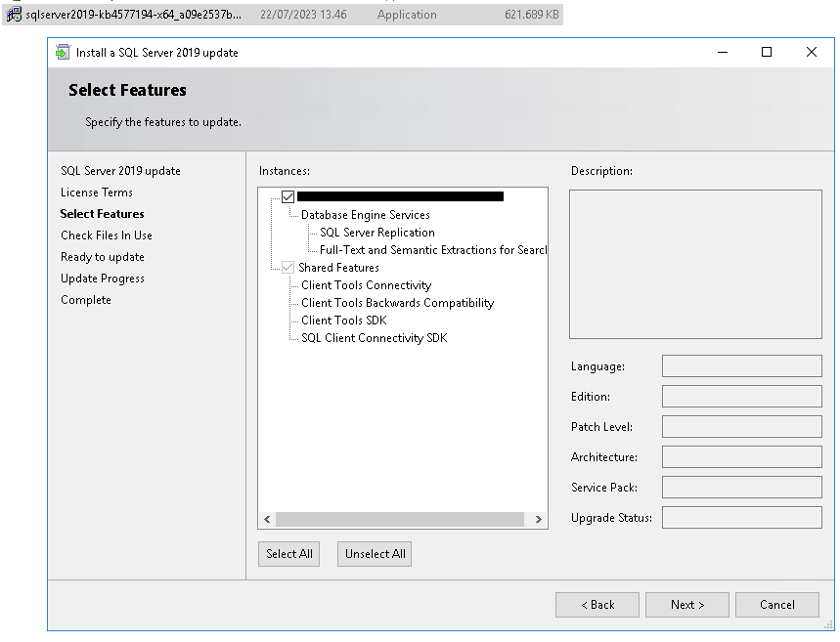The height and width of the screenshot is (642, 840).
Task: Click Complete step in sidebar
Action: [86, 300]
